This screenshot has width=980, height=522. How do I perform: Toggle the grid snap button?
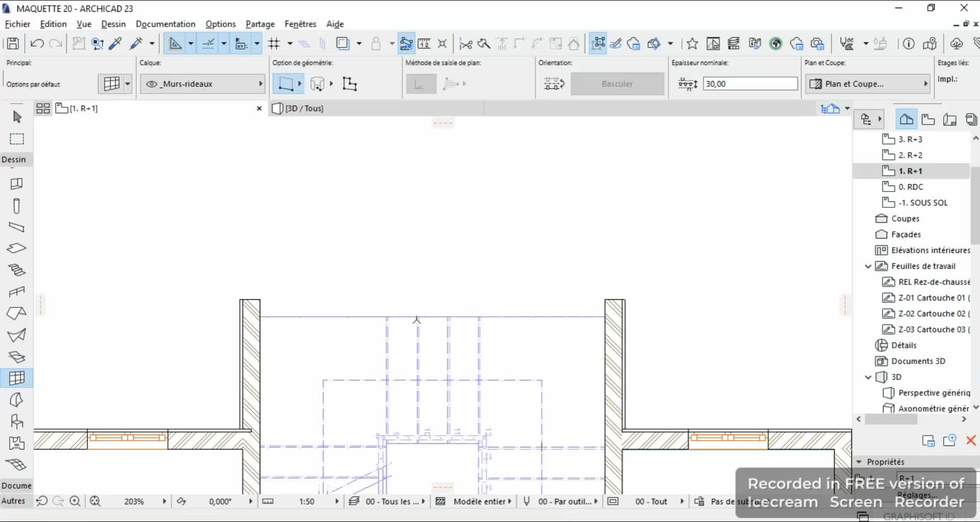(275, 43)
